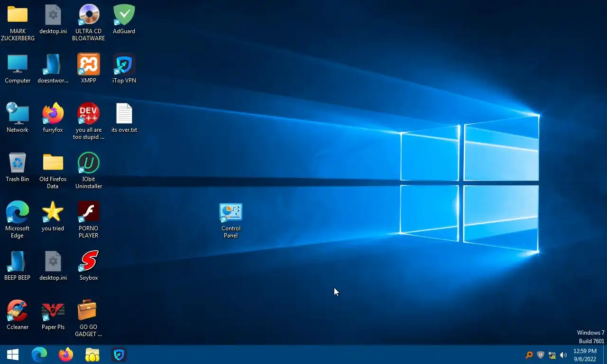
Task: Select the Flash PLAYER shortcut icon
Action: coord(89,212)
